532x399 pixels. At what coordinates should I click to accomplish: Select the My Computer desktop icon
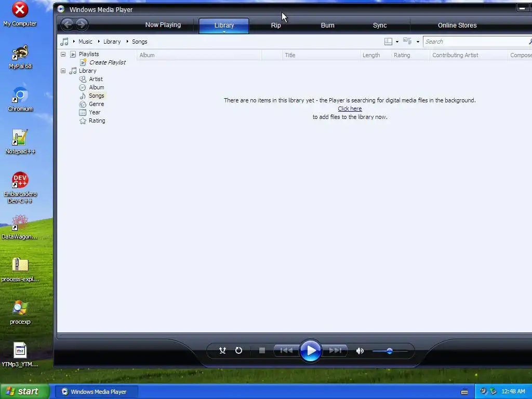coord(20,14)
